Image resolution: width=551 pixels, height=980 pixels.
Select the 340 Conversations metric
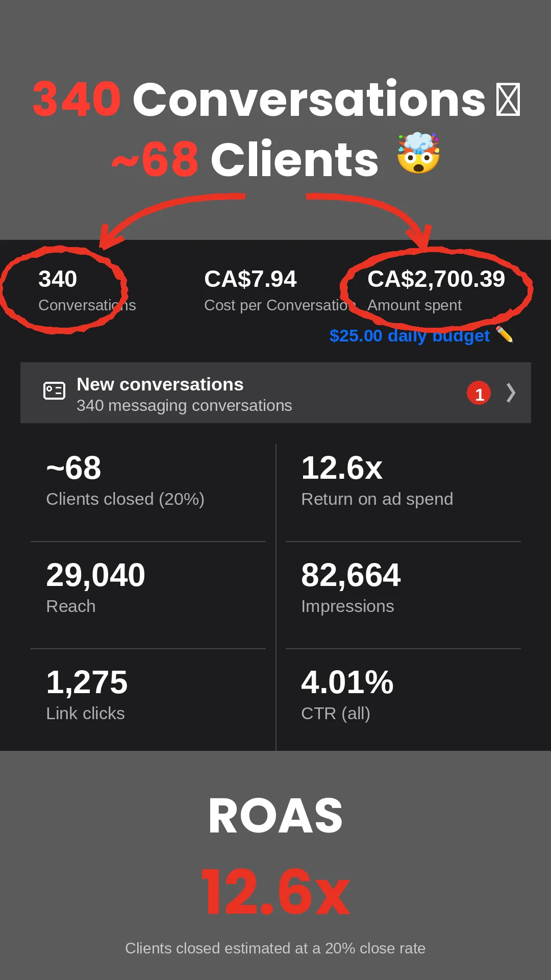pyautogui.click(x=87, y=290)
